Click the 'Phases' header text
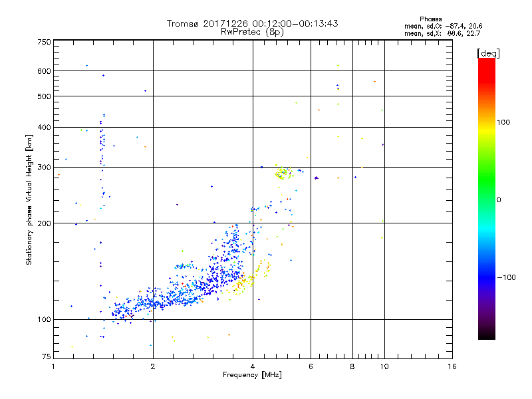Image resolution: width=532 pixels, height=399 pixels. tap(430, 19)
